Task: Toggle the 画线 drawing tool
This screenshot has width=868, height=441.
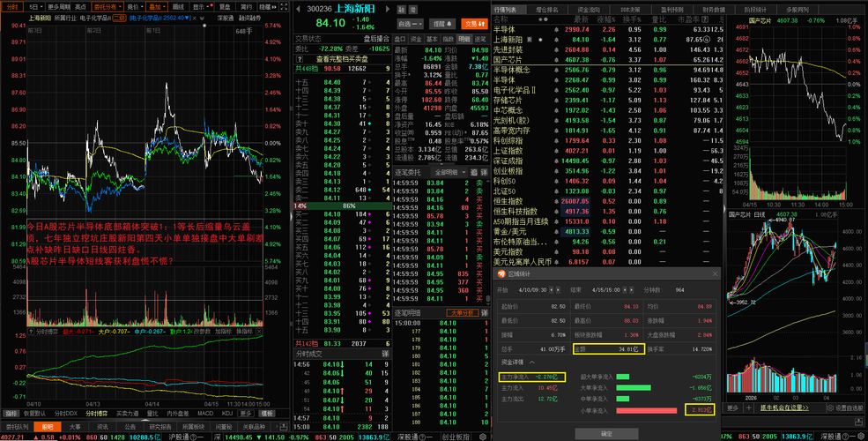Action: pyautogui.click(x=178, y=7)
